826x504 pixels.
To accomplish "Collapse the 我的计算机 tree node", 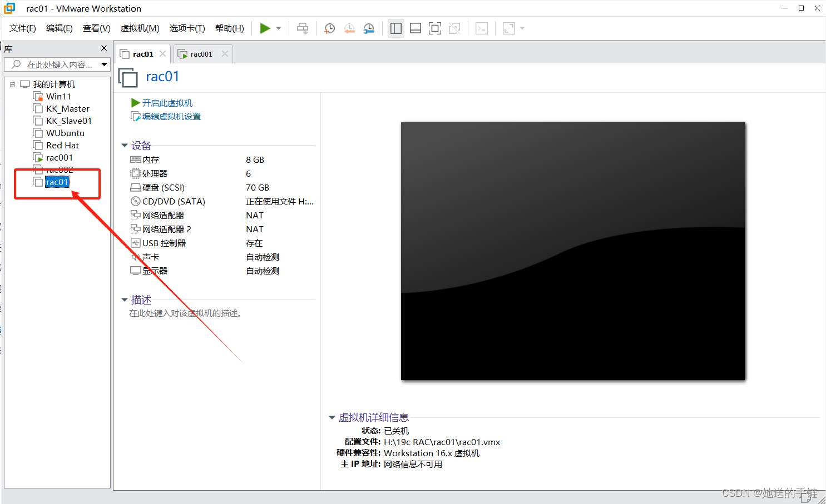I will 12,84.
